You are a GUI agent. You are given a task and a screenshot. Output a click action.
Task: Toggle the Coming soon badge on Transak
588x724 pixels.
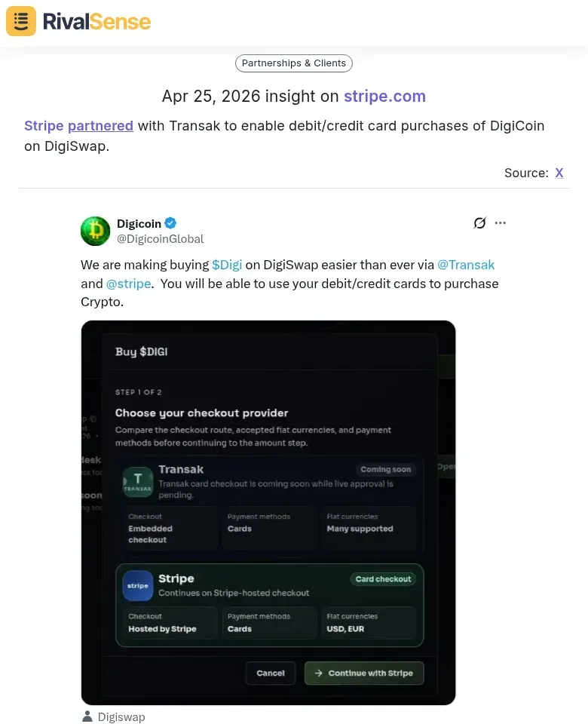point(385,469)
